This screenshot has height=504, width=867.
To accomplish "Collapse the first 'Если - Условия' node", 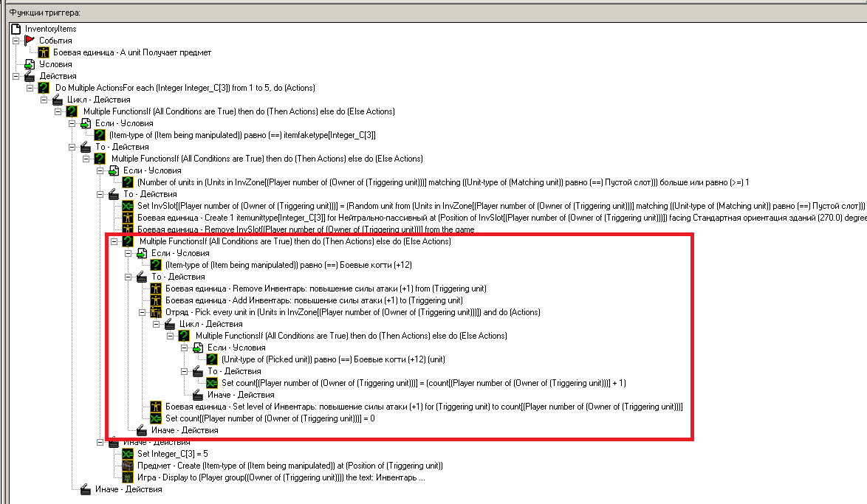I will tap(72, 123).
